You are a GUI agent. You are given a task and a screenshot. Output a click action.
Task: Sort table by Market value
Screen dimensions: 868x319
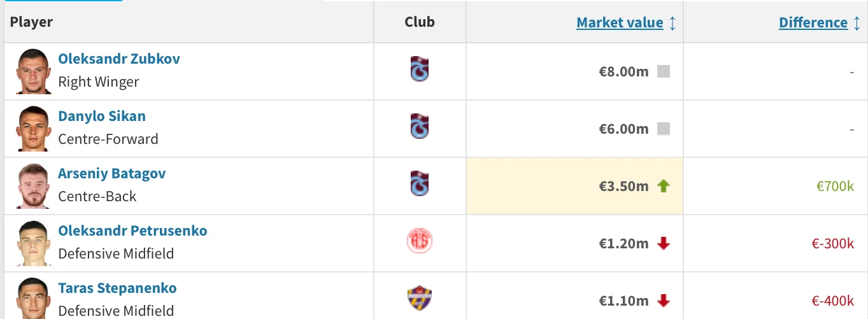click(620, 23)
